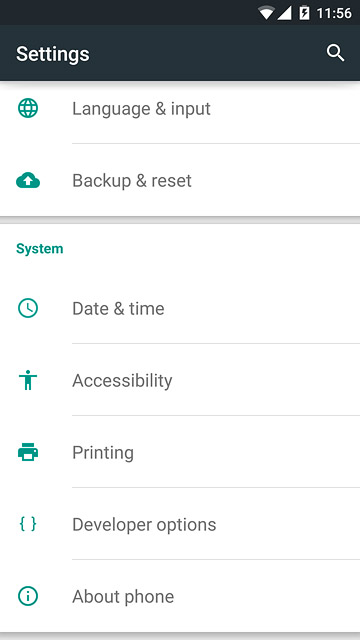Tap the cloud upload Backup icon
The image size is (360, 640).
tap(28, 180)
